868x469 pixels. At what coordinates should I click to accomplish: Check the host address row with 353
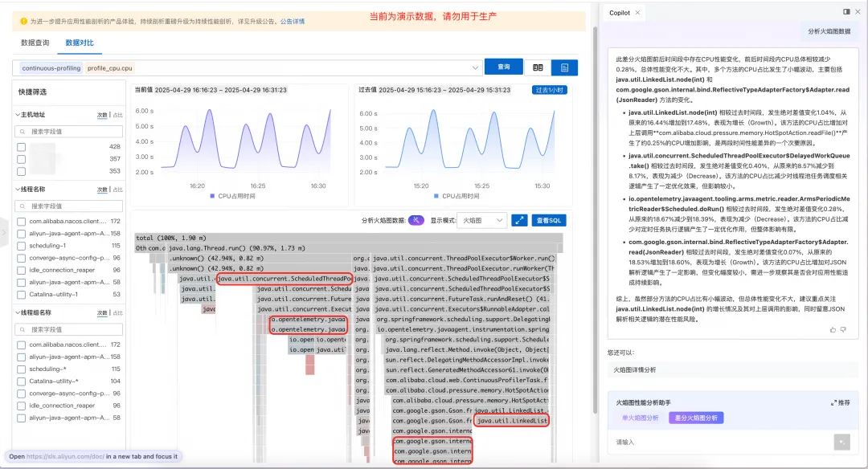[x=21, y=171]
